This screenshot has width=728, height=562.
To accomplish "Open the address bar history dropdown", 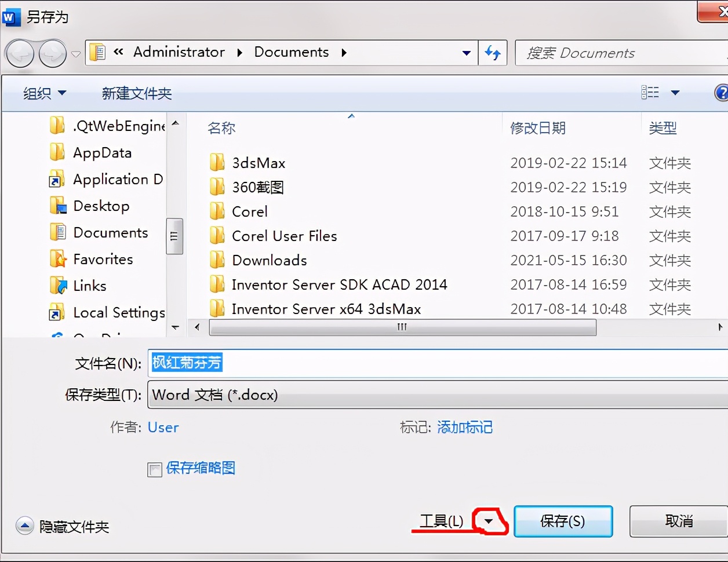I will tap(467, 53).
